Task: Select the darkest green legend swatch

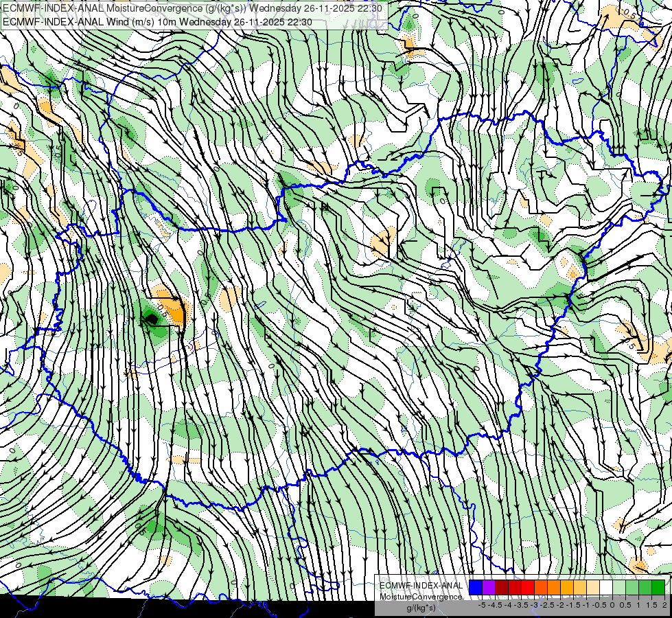Action: point(658,587)
